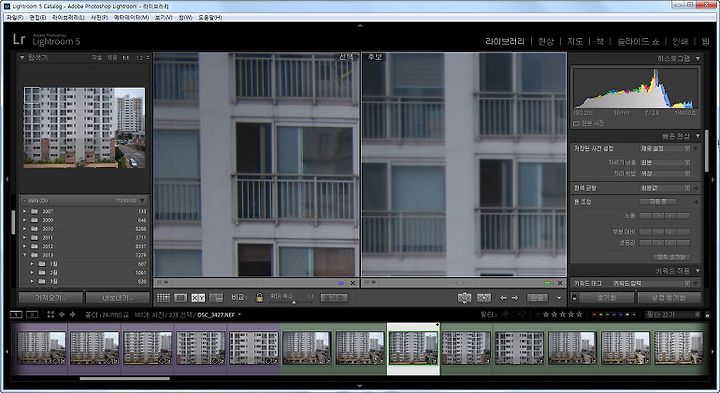Open the toolbar options dropdown arrow
The image size is (720, 393).
559,298
